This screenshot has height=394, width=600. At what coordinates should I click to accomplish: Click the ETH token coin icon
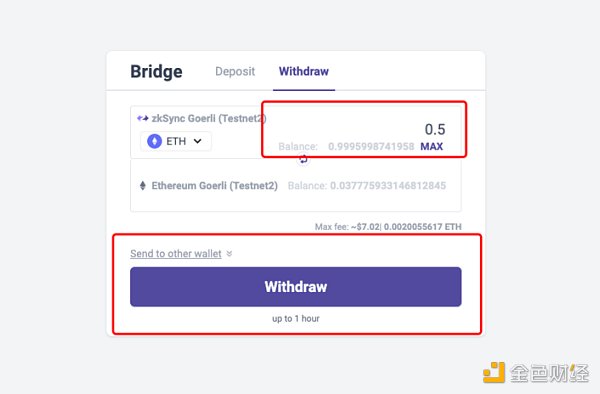[155, 141]
